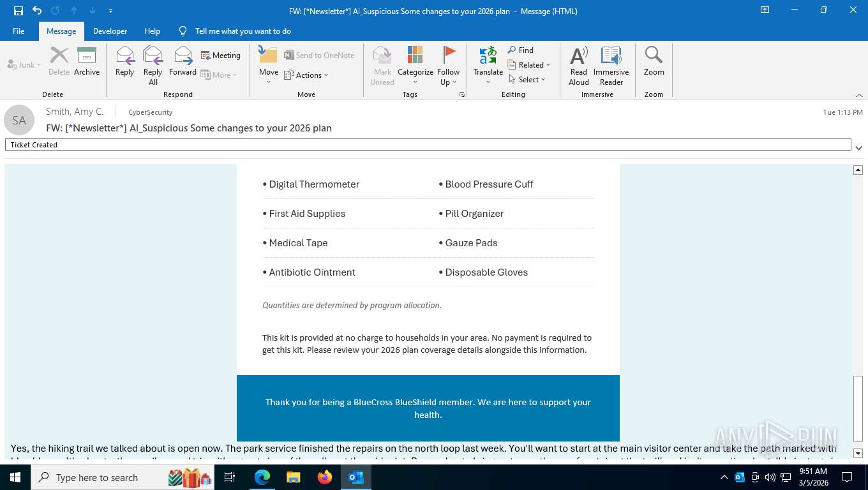The width and height of the screenshot is (868, 490).
Task: Expand the message header chevron
Action: [858, 148]
